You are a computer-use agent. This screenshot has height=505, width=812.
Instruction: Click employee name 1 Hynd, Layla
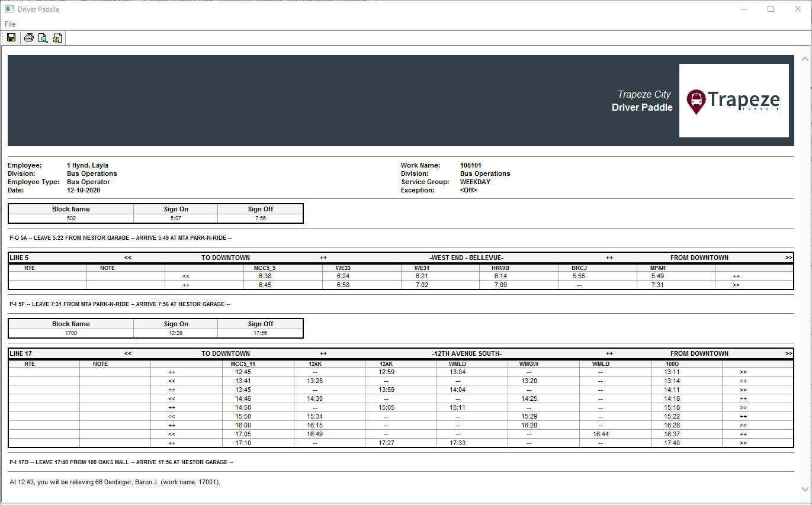coord(88,165)
